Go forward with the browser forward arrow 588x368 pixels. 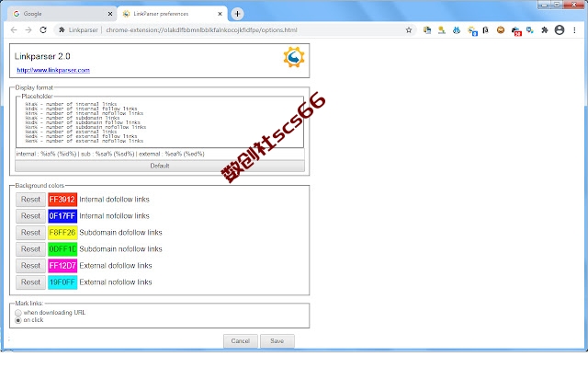pos(28,30)
